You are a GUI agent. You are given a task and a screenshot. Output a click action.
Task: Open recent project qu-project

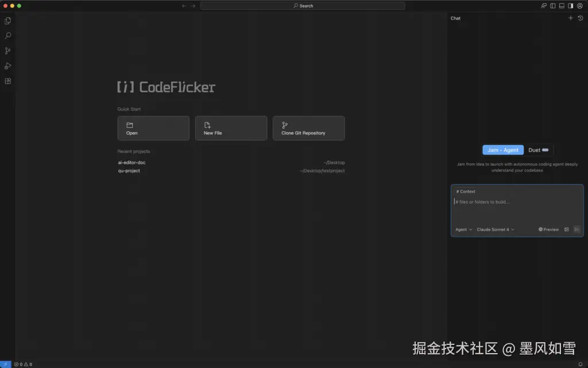[x=129, y=171]
